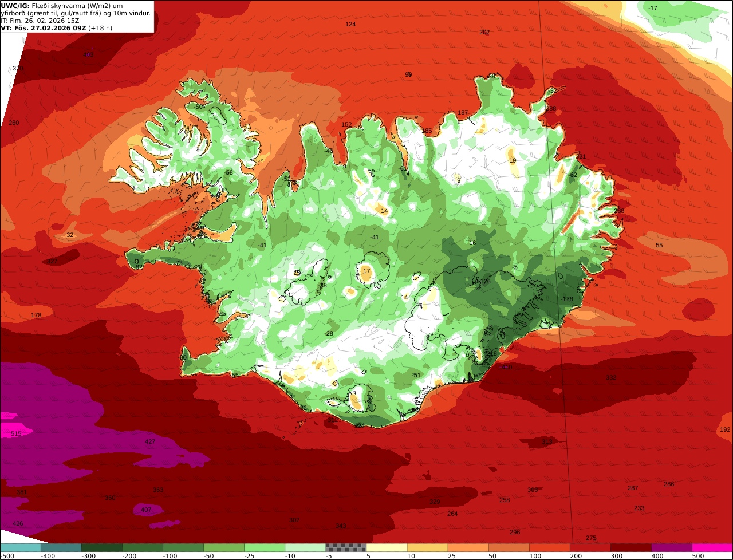Select the 152 value off the north coast

(346, 124)
